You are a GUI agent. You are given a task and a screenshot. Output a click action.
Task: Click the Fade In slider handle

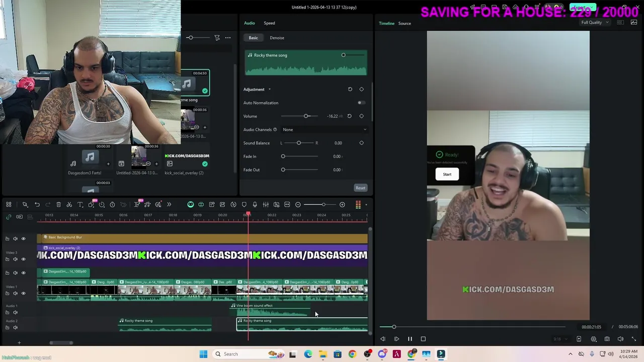[x=283, y=156]
